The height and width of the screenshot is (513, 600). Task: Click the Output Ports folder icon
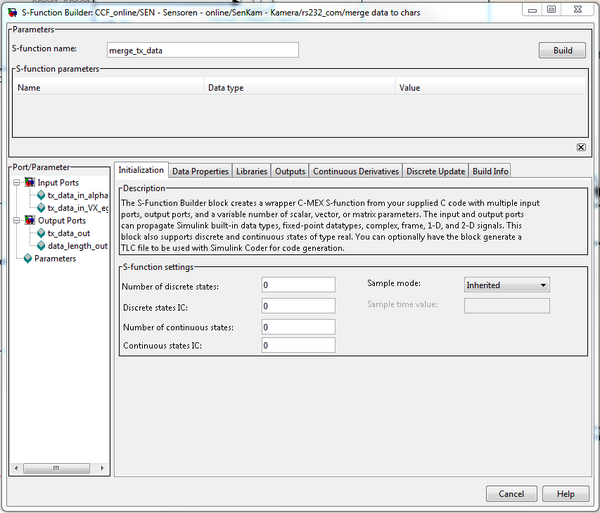click(29, 220)
